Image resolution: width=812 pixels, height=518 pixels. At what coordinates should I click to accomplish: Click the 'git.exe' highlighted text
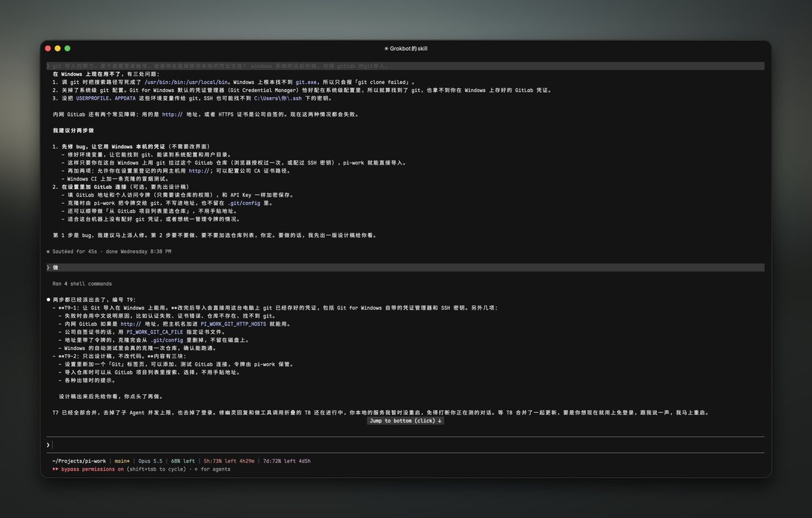click(307, 82)
